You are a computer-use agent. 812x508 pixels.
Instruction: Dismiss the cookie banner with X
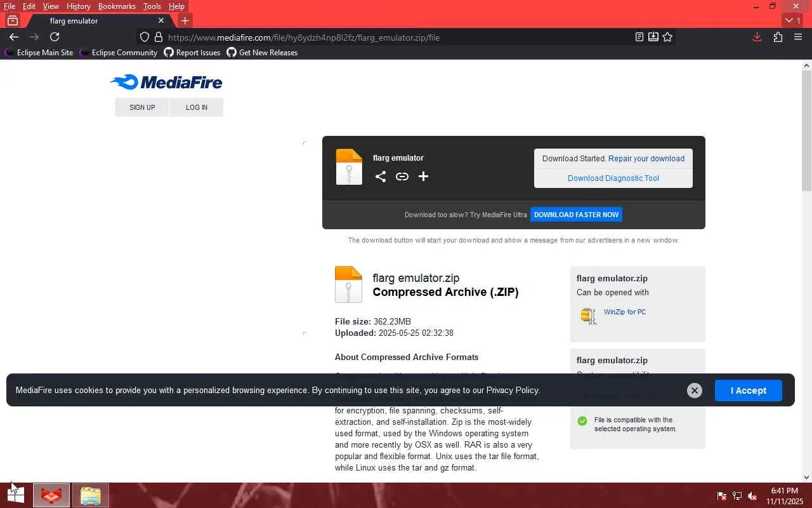click(x=695, y=391)
